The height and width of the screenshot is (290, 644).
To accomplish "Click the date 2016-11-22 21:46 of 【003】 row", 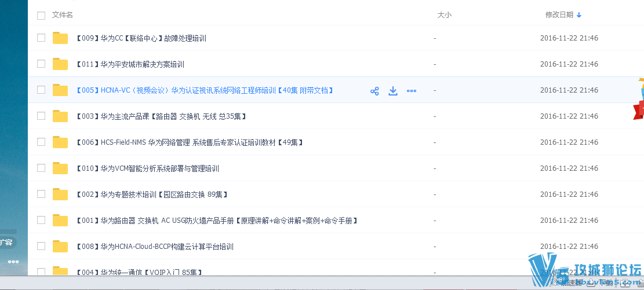I will pyautogui.click(x=569, y=116).
